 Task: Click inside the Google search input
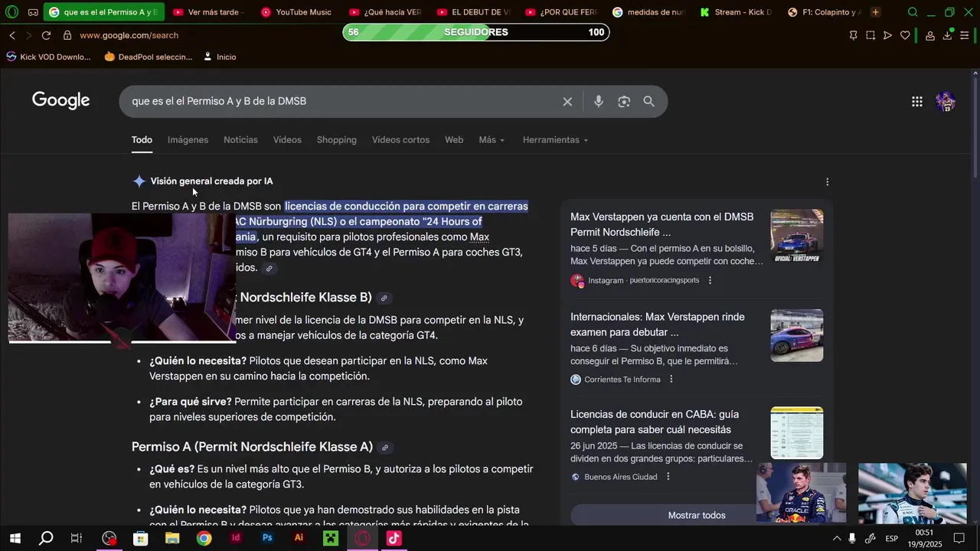(341, 101)
